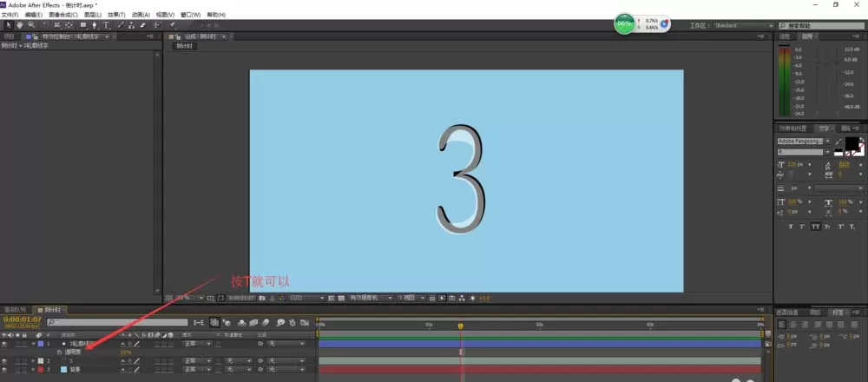
Task: Toggle region of interest button in viewer
Action: 331,298
